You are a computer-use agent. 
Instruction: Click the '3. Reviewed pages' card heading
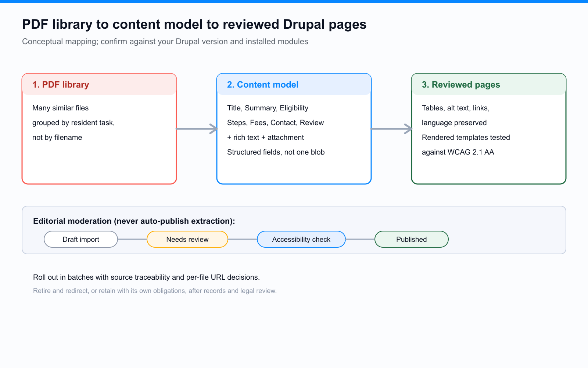(461, 85)
